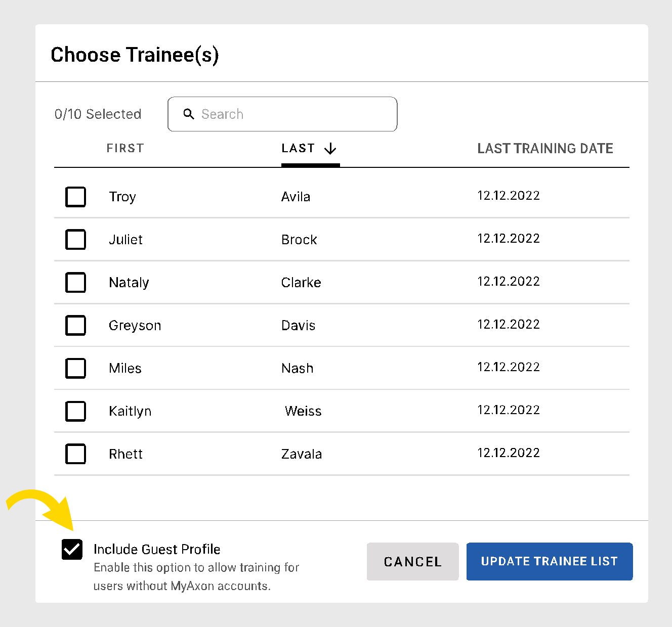672x627 pixels.
Task: Check Nataly Clarke's selection box
Action: coord(75,283)
